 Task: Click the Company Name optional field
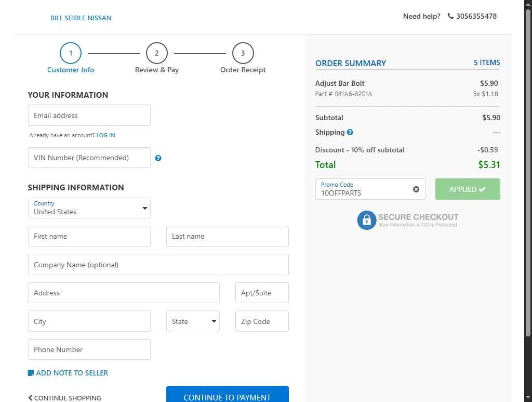tap(158, 265)
